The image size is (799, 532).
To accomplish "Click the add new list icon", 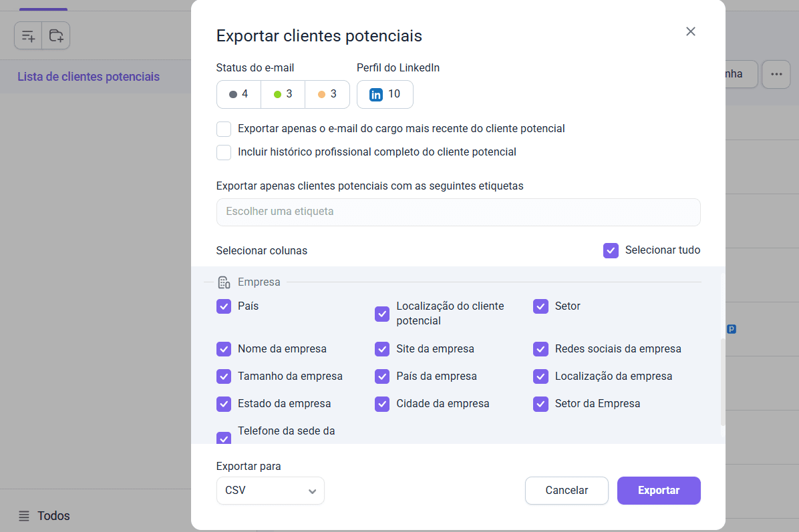I will point(28,35).
